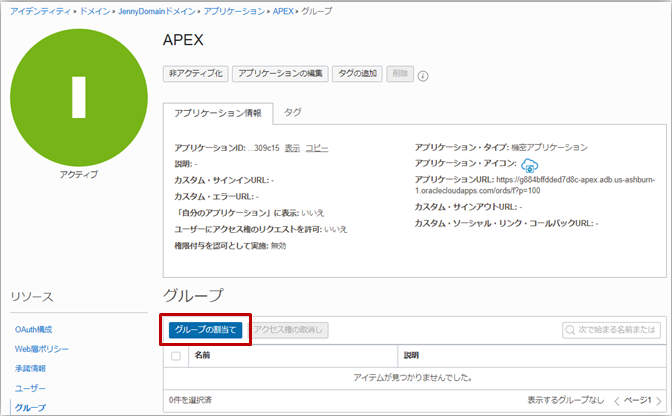The image size is (672, 416).
Task: Click the グループの割当て button
Action: [205, 329]
